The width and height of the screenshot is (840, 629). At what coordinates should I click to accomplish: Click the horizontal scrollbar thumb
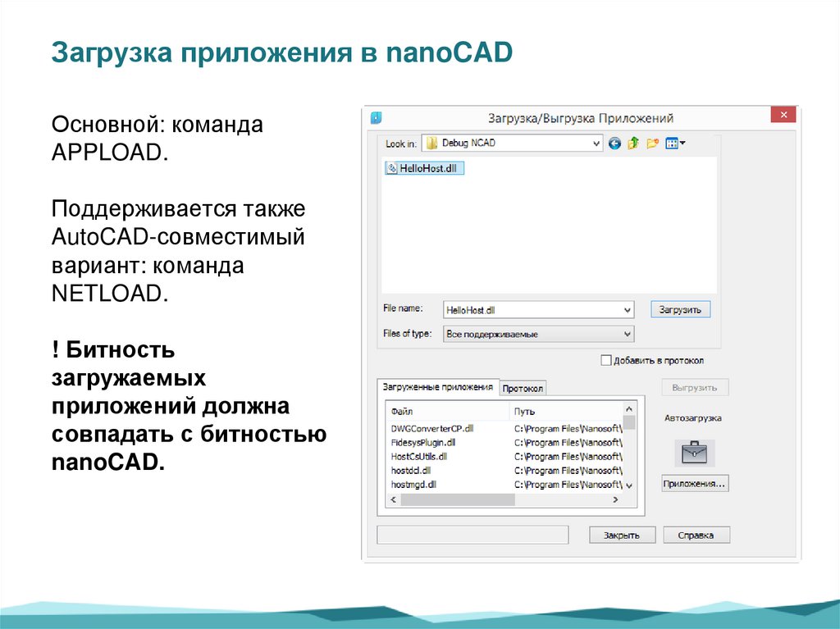tap(458, 499)
